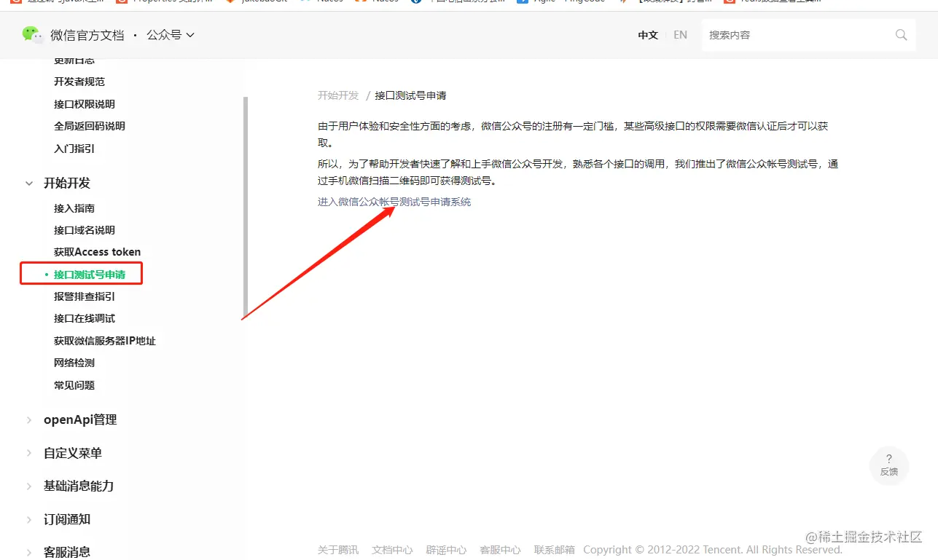This screenshot has height=560, width=938.
Task: Open 获取Access token in the sidebar
Action: pos(98,252)
